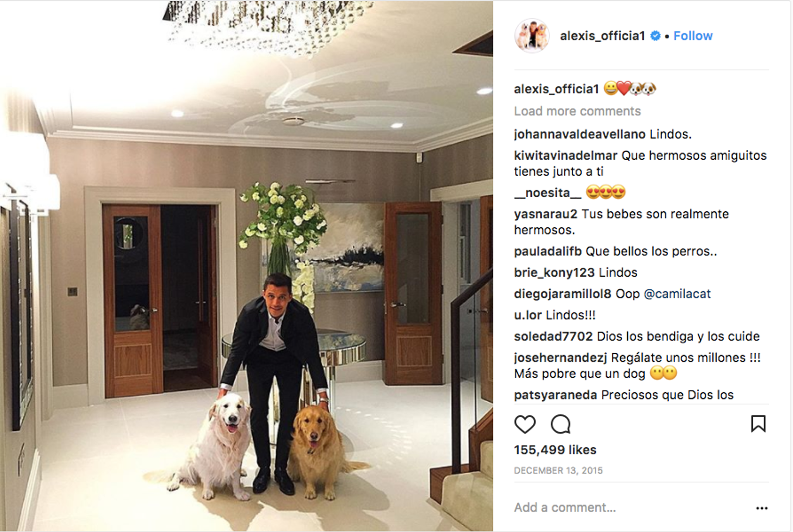Viewport: 793px width, 532px height.
Task: Open the three-dot more options menu
Action: pos(762,508)
